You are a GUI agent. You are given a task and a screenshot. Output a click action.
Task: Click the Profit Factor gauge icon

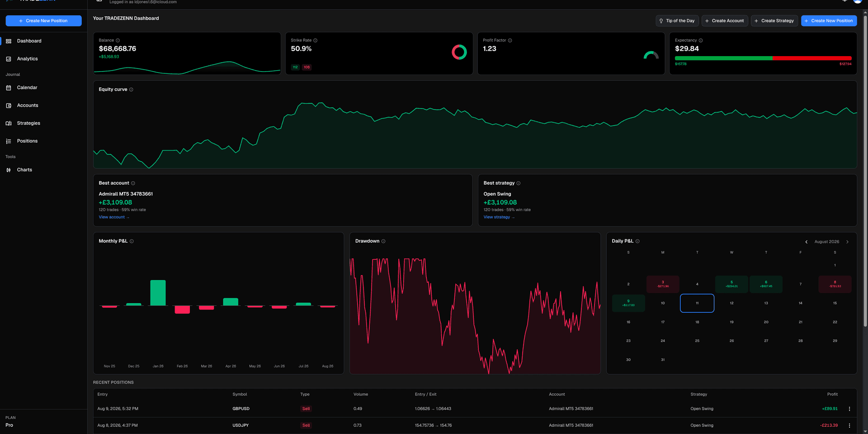pyautogui.click(x=651, y=55)
